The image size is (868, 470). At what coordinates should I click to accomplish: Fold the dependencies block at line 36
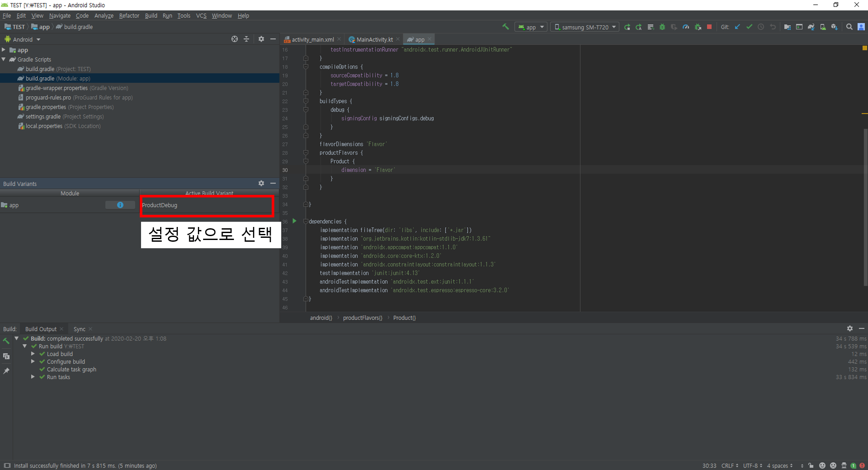[x=306, y=222]
